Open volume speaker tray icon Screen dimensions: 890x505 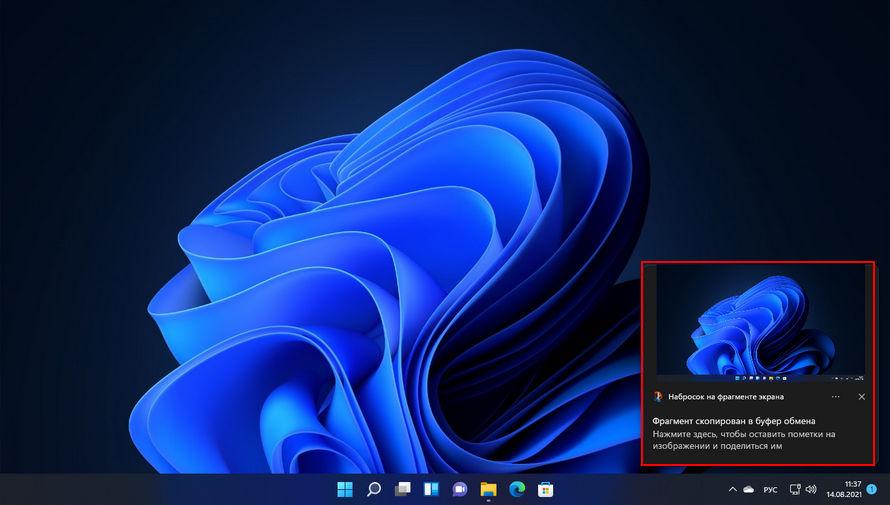click(x=811, y=489)
